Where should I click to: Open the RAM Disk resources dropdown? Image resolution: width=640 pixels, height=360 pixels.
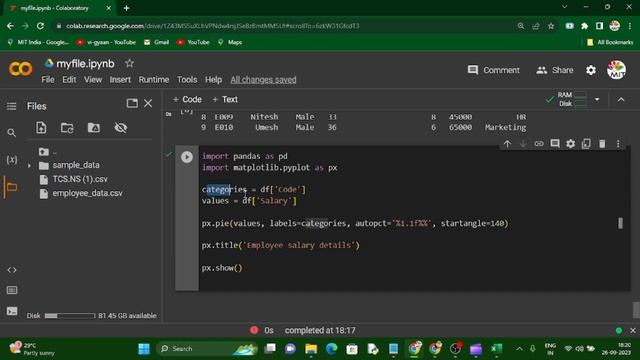(x=597, y=100)
